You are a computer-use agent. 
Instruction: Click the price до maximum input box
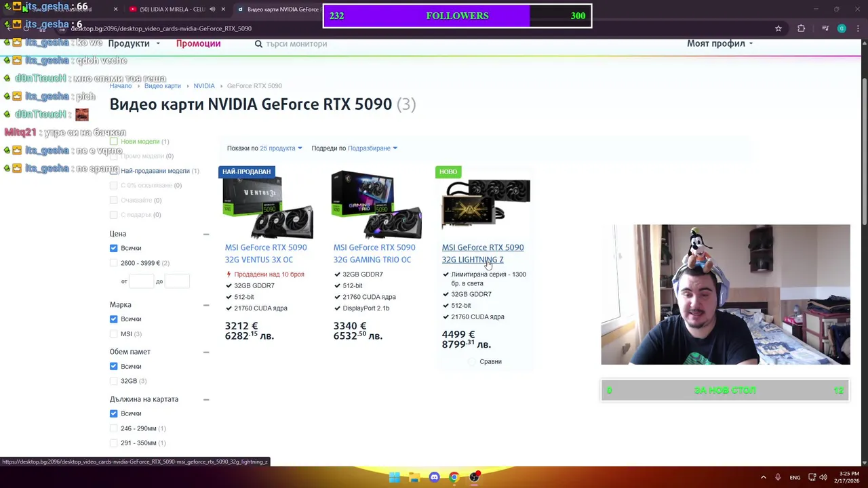point(177,281)
